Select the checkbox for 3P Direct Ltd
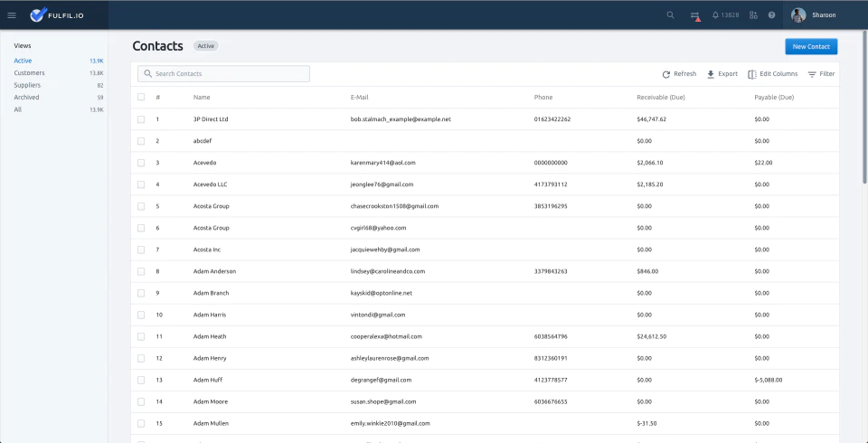This screenshot has height=443, width=868. (x=141, y=119)
